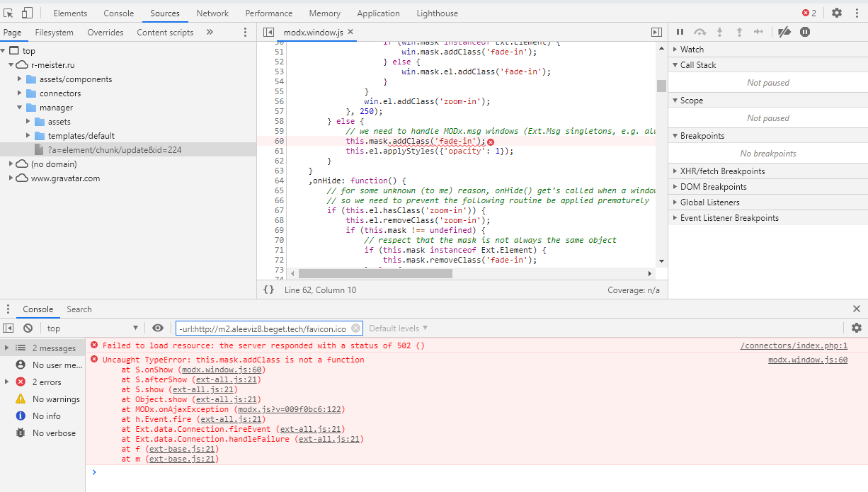This screenshot has height=492, width=868.
Task: Expand XHR/fetch Breakpoints section
Action: point(768,171)
